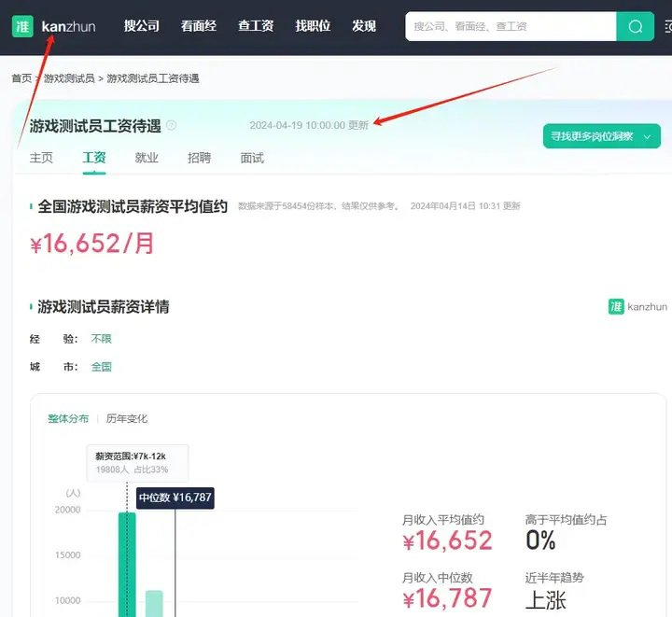Image resolution: width=672 pixels, height=617 pixels.
Task: Click the green kanzhun logo icon
Action: pos(22,26)
